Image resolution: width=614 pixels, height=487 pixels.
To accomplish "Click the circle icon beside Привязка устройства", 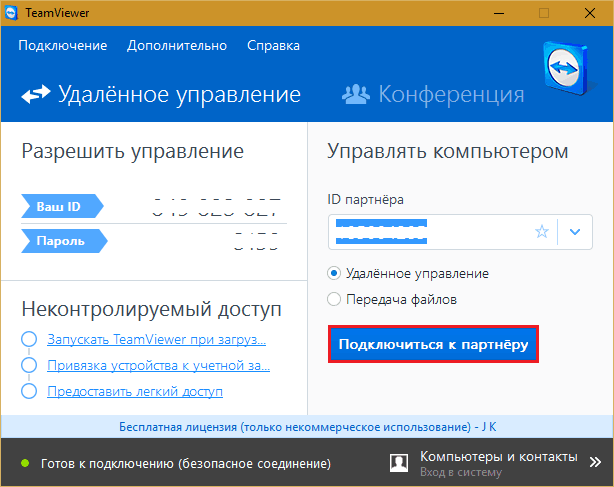I will pos(29,365).
